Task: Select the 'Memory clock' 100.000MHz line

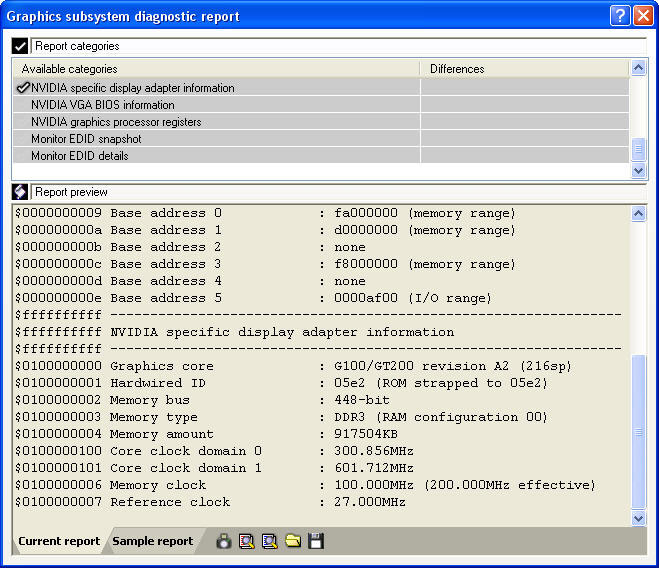Action: tap(305, 485)
